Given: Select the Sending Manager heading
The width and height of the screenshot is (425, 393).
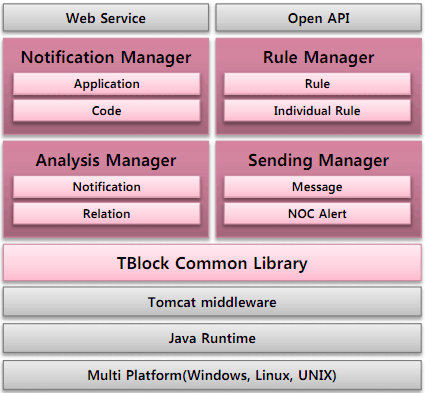Looking at the screenshot, I should (x=318, y=160).
